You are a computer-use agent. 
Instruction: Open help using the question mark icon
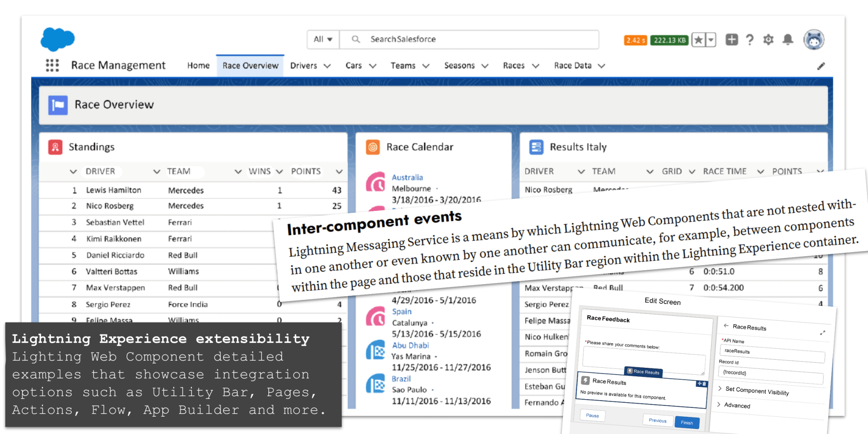click(x=750, y=39)
